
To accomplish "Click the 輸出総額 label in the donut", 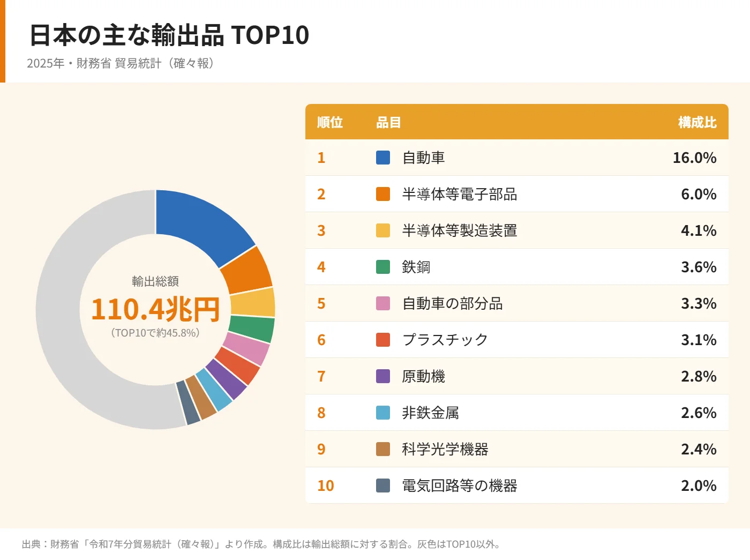I will pos(155,281).
